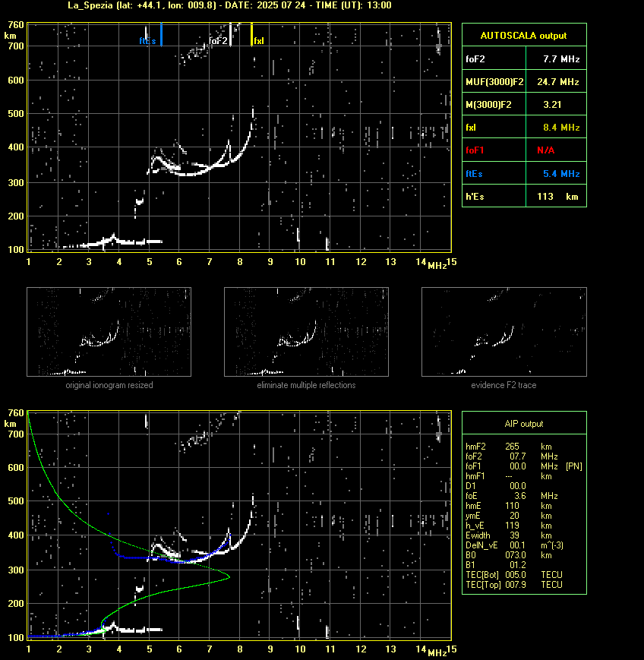The height and width of the screenshot is (660, 644).
Task: Select the DelN_vE value 00.1
Action: click(x=518, y=545)
